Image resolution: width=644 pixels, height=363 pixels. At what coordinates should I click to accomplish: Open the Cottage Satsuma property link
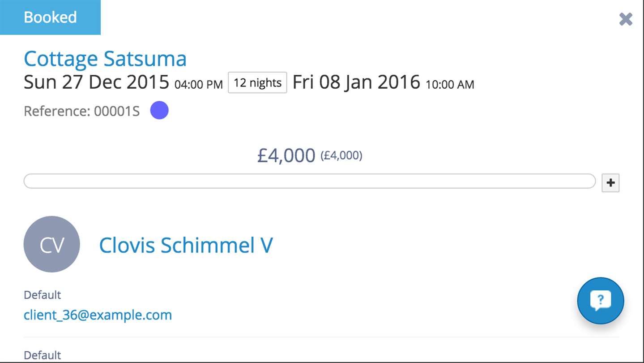[105, 59]
